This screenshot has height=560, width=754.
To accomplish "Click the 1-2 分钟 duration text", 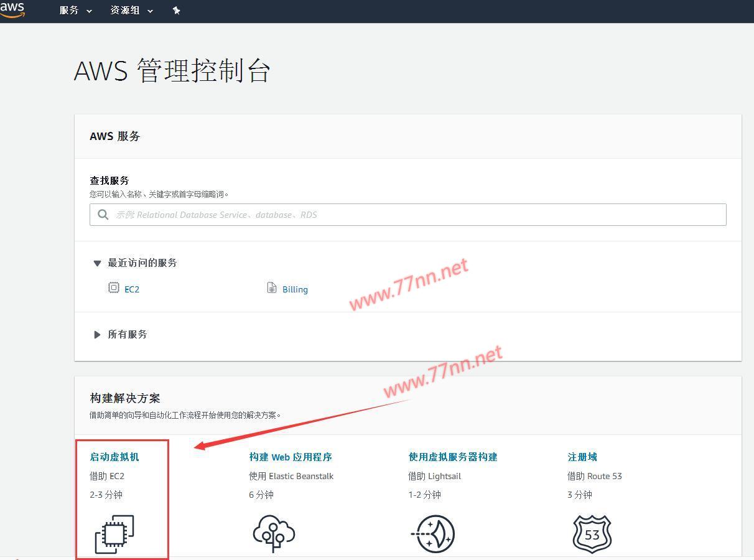I will click(x=424, y=495).
